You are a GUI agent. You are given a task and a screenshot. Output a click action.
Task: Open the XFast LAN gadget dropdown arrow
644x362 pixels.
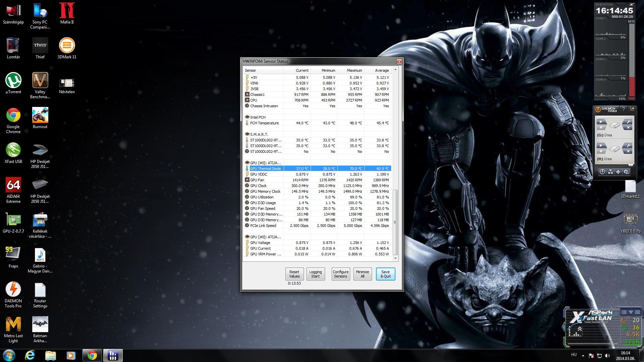(631, 312)
